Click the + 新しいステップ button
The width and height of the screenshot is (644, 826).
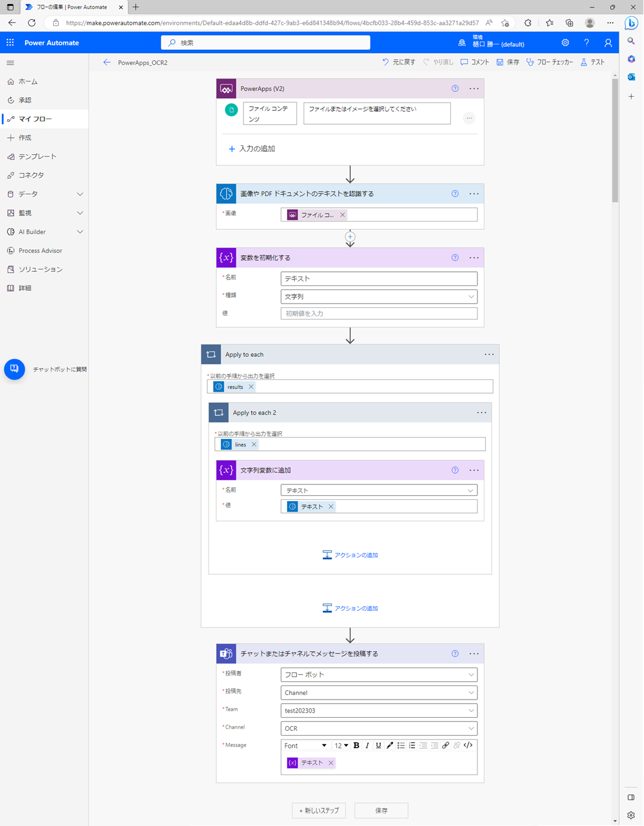319,811
